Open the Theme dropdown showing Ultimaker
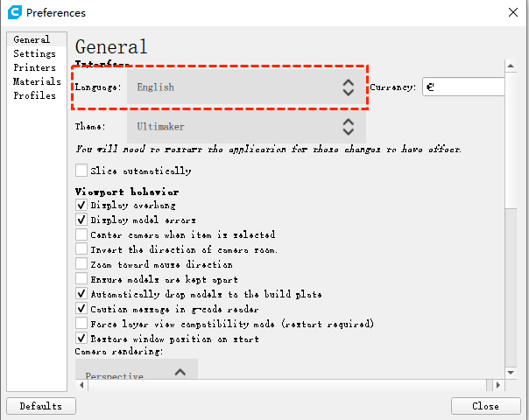 coord(246,127)
